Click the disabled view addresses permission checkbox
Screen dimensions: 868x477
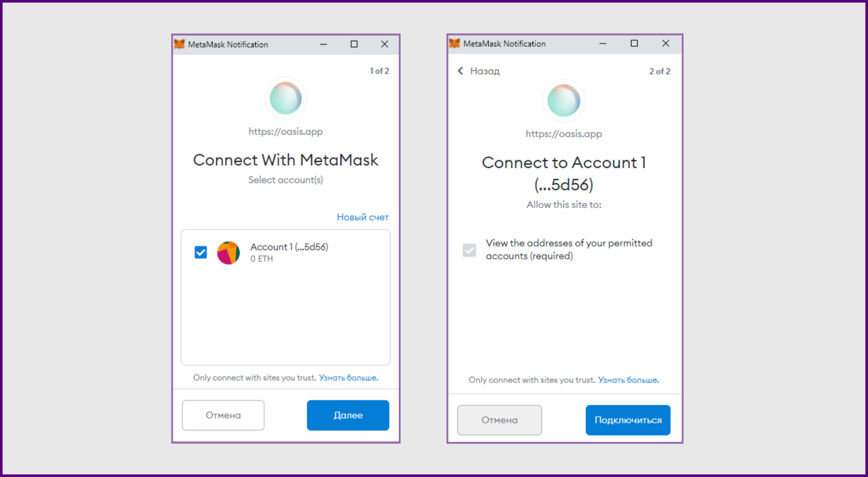click(469, 250)
